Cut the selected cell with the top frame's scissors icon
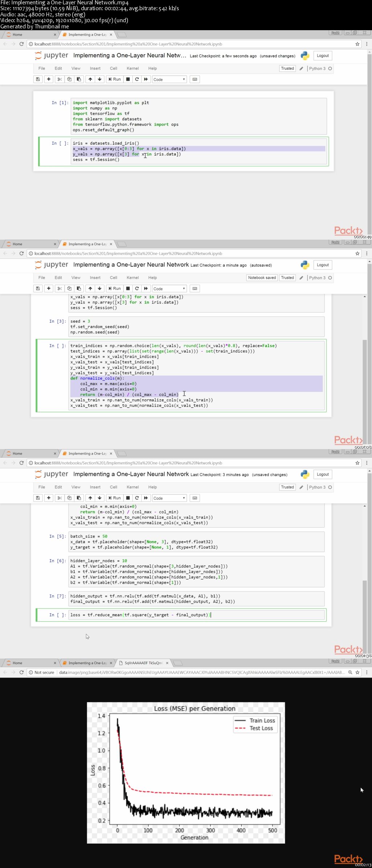The width and height of the screenshot is (372, 868). [x=60, y=79]
